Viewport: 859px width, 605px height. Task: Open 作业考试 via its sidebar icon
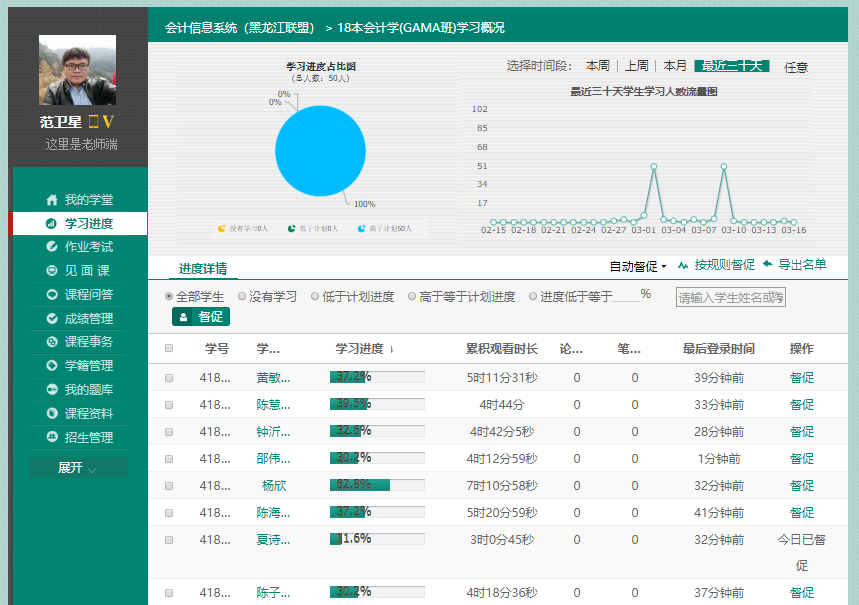[x=52, y=247]
